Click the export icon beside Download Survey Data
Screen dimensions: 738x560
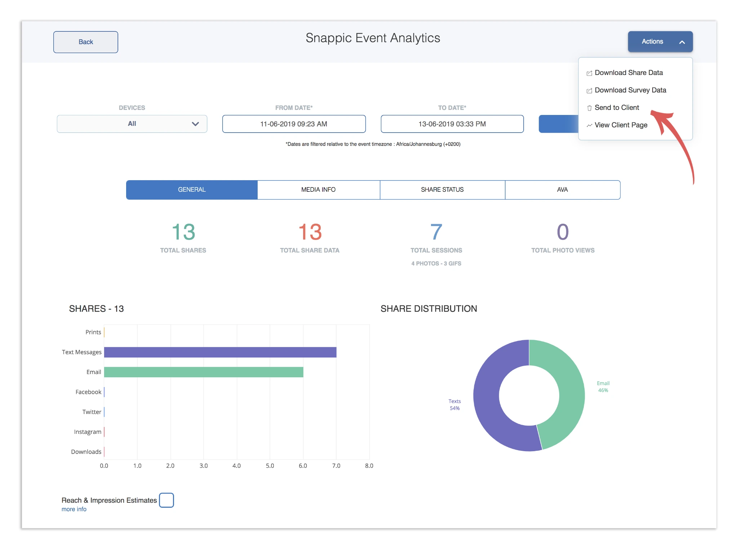point(590,90)
